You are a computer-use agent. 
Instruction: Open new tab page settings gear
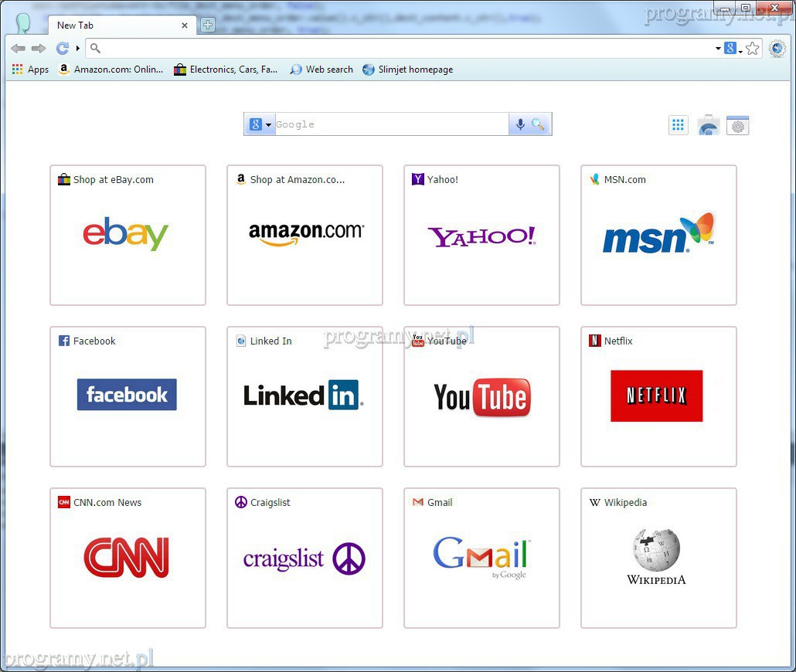(738, 126)
